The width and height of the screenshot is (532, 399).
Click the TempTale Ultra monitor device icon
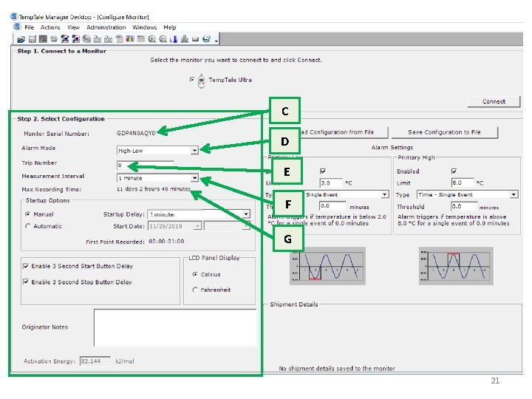[x=201, y=81]
